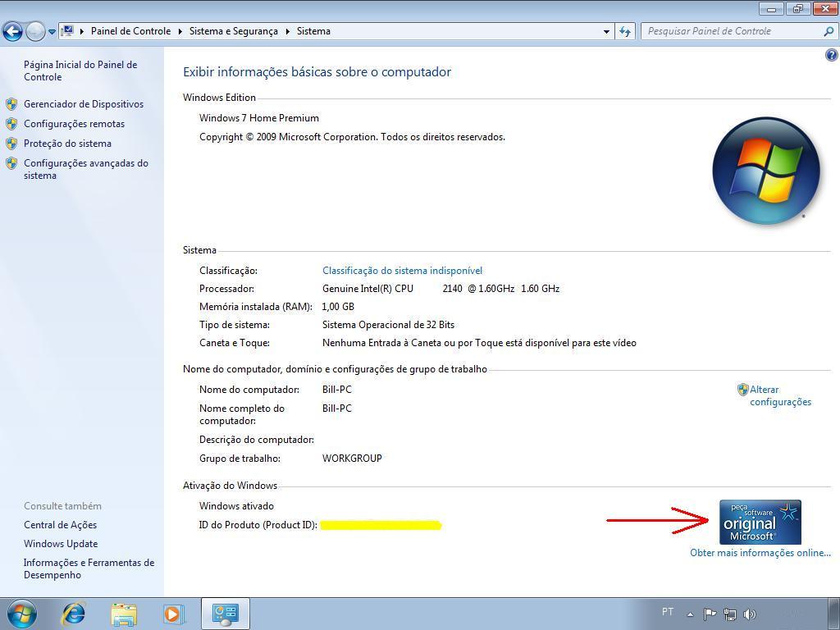Open Proteção do sistema
This screenshot has height=630, width=840.
click(x=67, y=144)
